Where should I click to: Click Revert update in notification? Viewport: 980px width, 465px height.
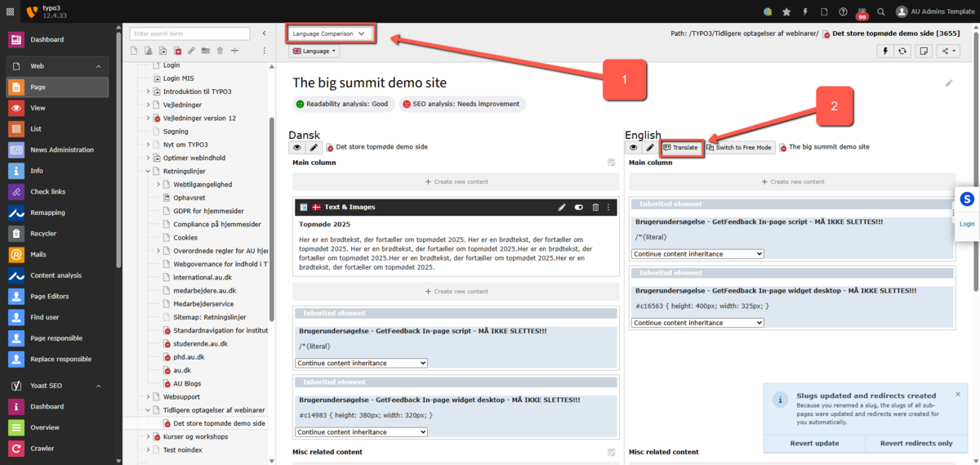(814, 443)
